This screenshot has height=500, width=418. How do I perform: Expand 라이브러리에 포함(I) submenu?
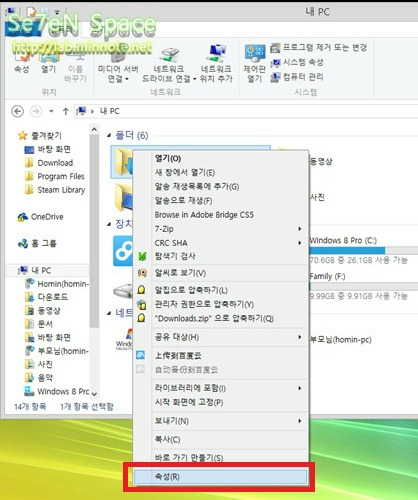(x=220, y=388)
